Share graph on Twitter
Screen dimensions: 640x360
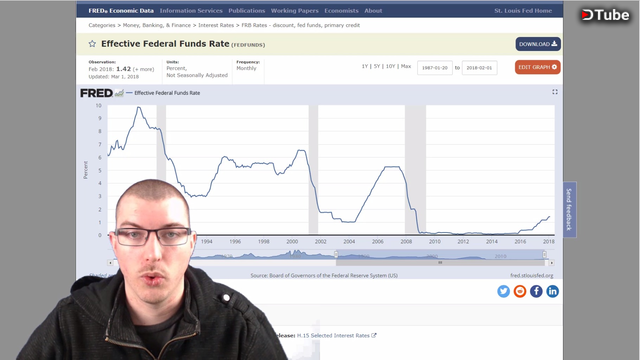click(503, 291)
